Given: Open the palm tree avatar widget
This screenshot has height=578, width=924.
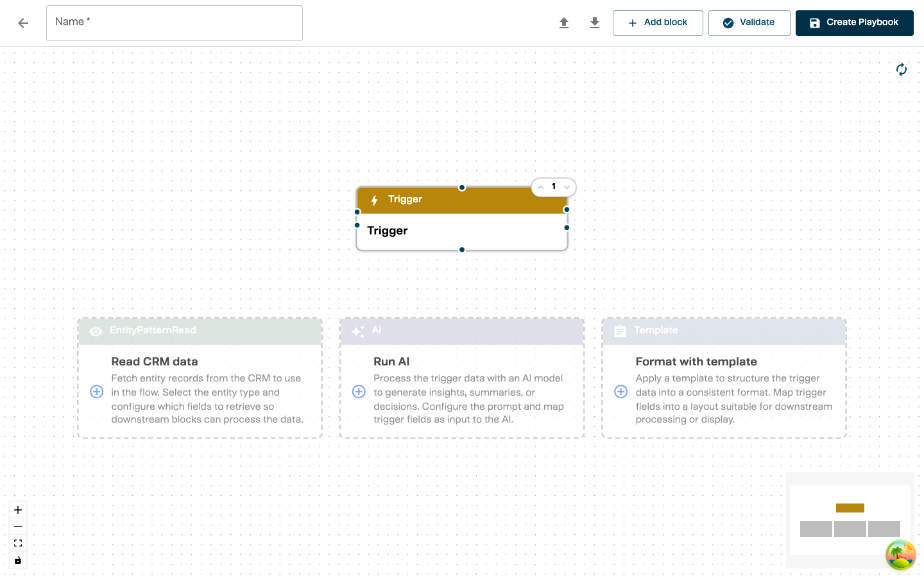Looking at the screenshot, I should [x=900, y=555].
